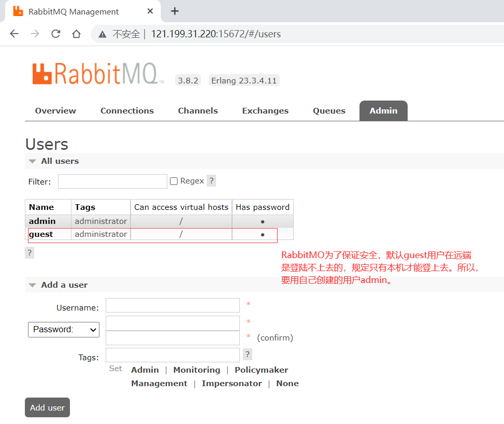Click the Add user button
The image size is (504, 424).
click(47, 407)
